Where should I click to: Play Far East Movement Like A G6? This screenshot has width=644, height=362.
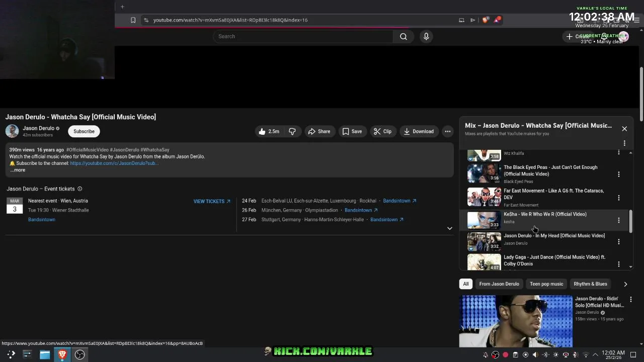553,194
